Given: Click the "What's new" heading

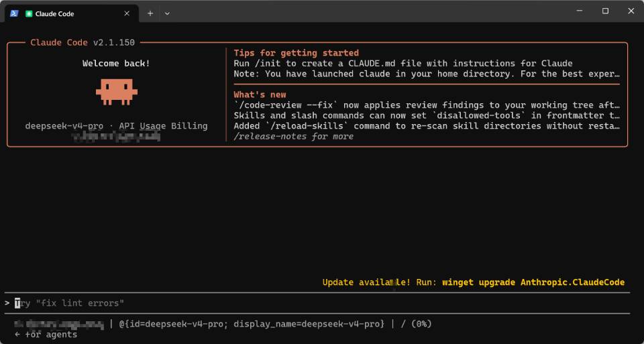Looking at the screenshot, I should point(260,95).
